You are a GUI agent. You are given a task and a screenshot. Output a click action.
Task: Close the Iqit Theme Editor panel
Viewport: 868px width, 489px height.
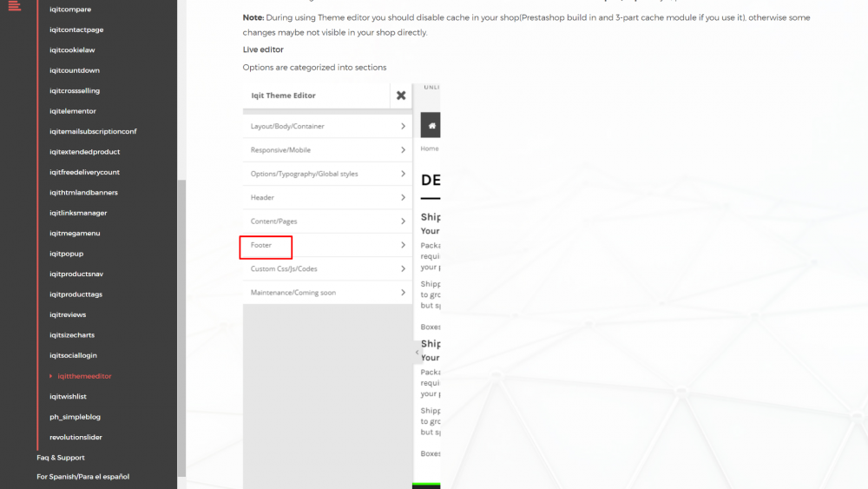[401, 96]
